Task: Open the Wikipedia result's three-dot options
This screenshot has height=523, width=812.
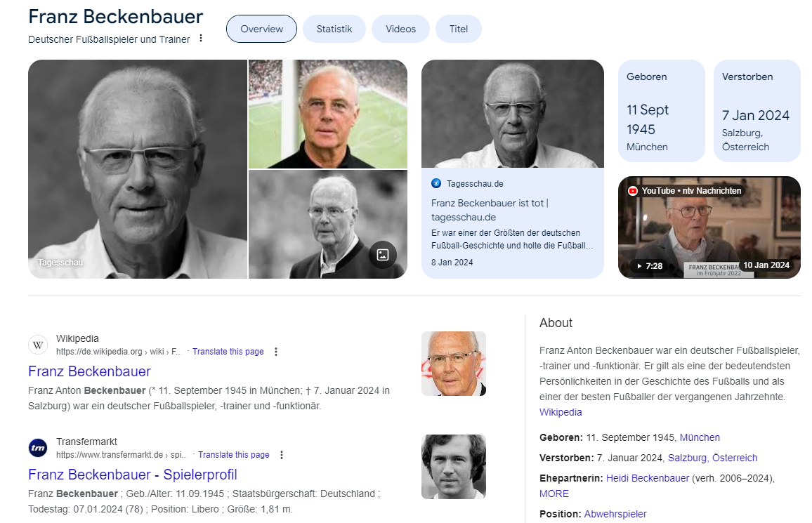Action: pyautogui.click(x=276, y=352)
